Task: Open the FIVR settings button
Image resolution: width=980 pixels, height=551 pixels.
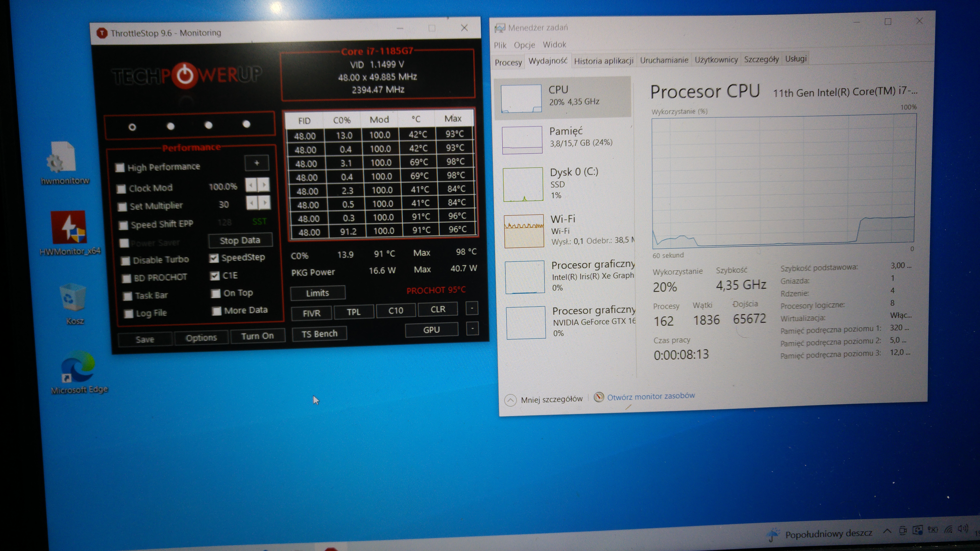Action: (x=312, y=313)
